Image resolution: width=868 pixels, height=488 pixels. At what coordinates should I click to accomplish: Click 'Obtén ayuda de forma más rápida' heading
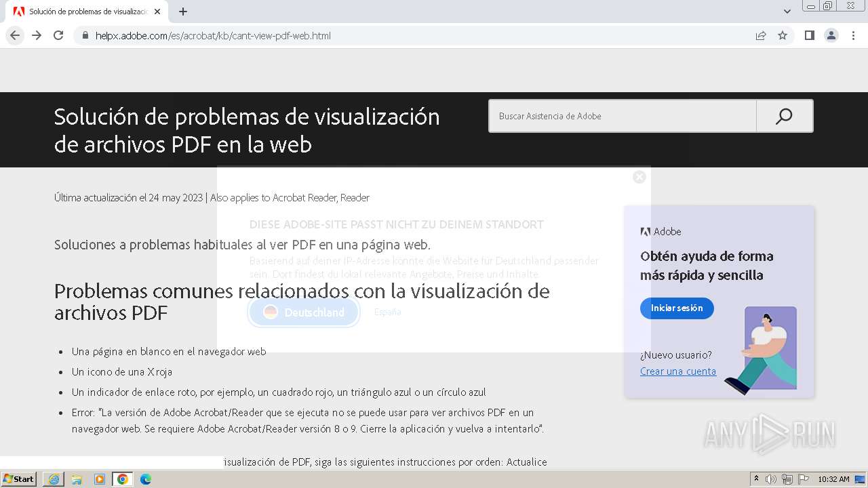pyautogui.click(x=707, y=266)
